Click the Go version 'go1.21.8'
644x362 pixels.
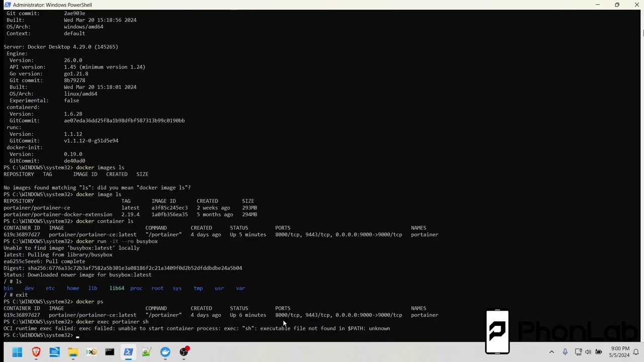pyautogui.click(x=76, y=73)
